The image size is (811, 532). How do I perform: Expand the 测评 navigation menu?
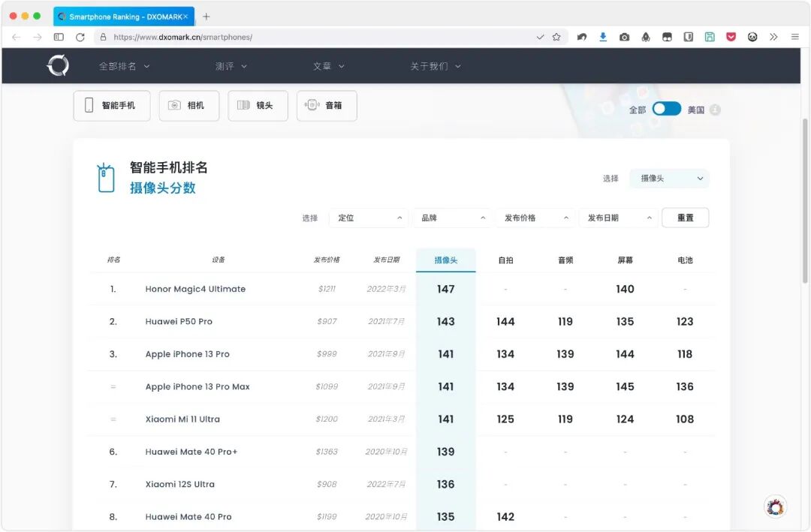[x=231, y=66]
